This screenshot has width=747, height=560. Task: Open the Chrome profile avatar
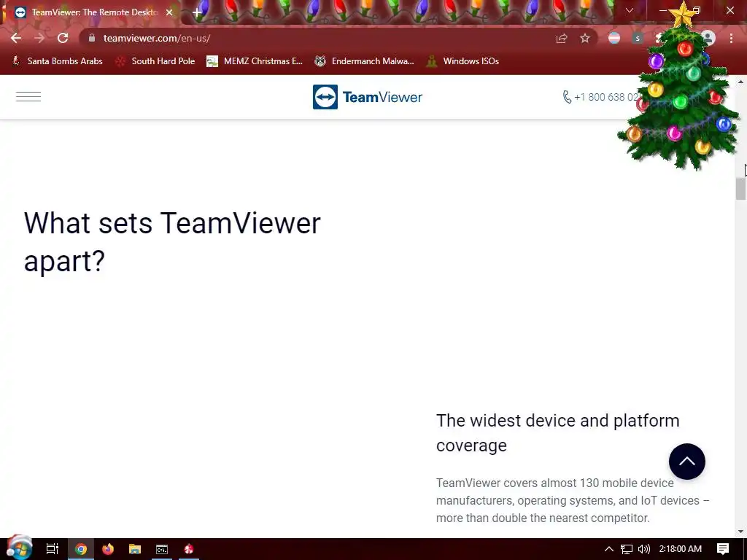point(708,38)
